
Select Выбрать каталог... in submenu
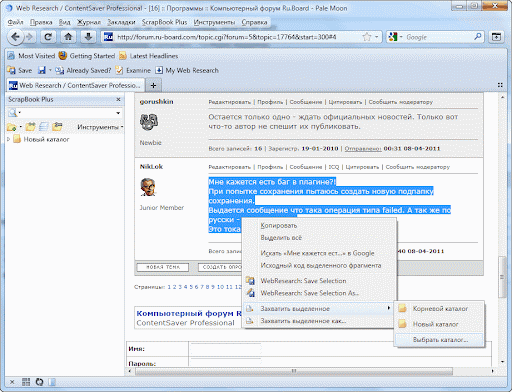pyautogui.click(x=439, y=340)
